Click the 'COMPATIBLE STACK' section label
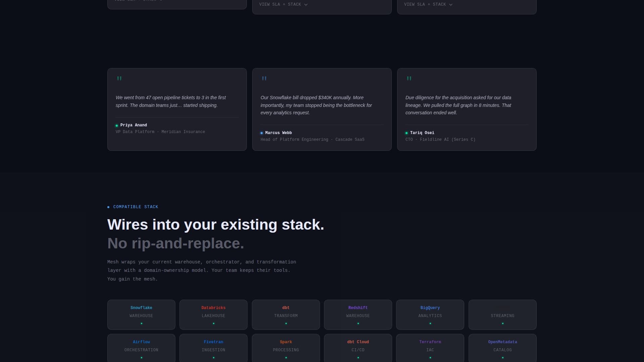 136,207
